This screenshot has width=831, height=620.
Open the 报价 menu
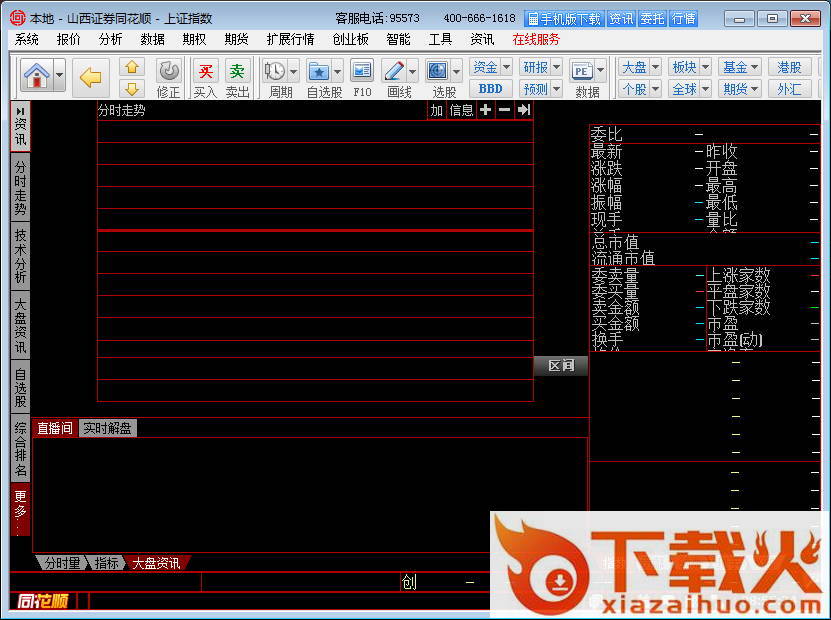click(68, 39)
